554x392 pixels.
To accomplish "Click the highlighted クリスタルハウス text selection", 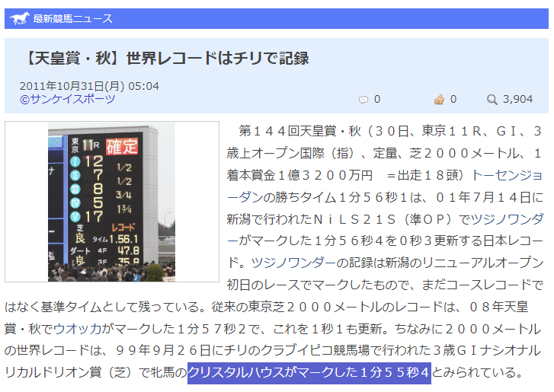I will pyautogui.click(x=309, y=372).
